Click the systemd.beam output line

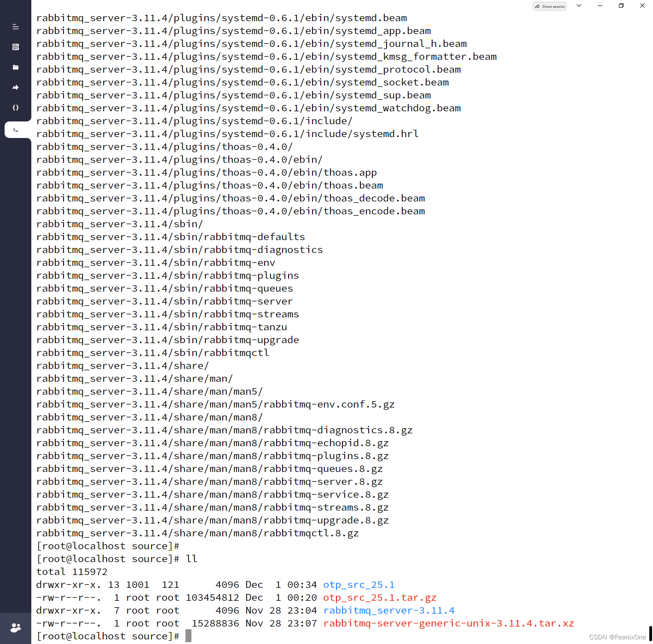pos(222,18)
